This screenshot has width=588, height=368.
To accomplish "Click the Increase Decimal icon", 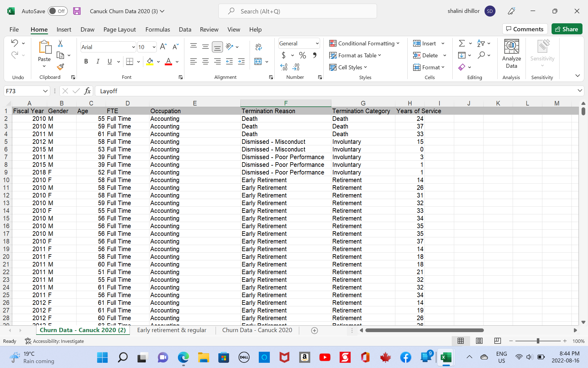I will [x=284, y=67].
